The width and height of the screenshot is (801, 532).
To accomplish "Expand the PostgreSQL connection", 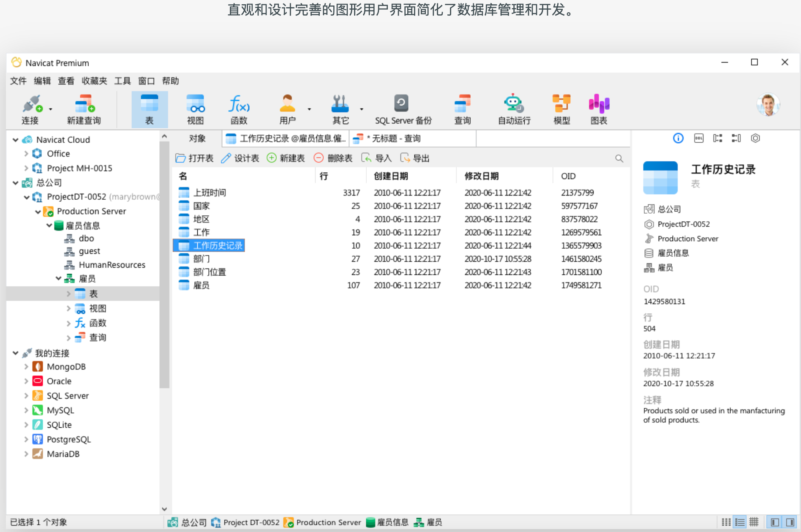I will (x=26, y=440).
